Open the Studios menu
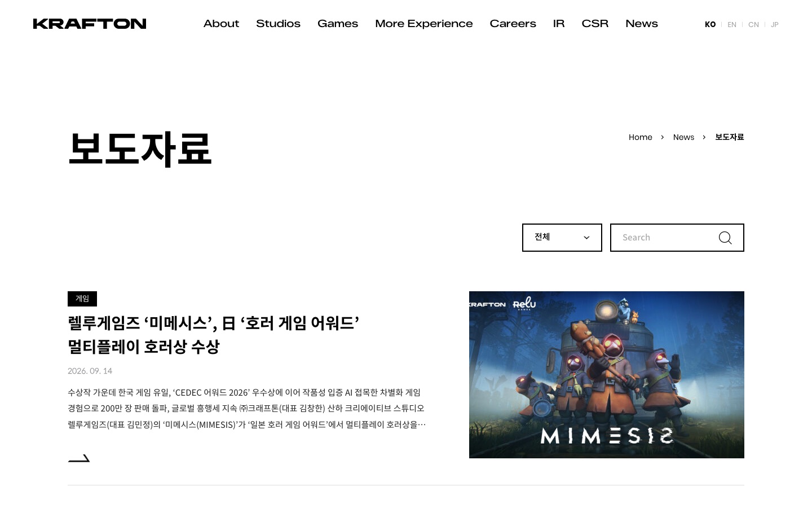Viewport: 812px width, 508px height. [x=278, y=24]
